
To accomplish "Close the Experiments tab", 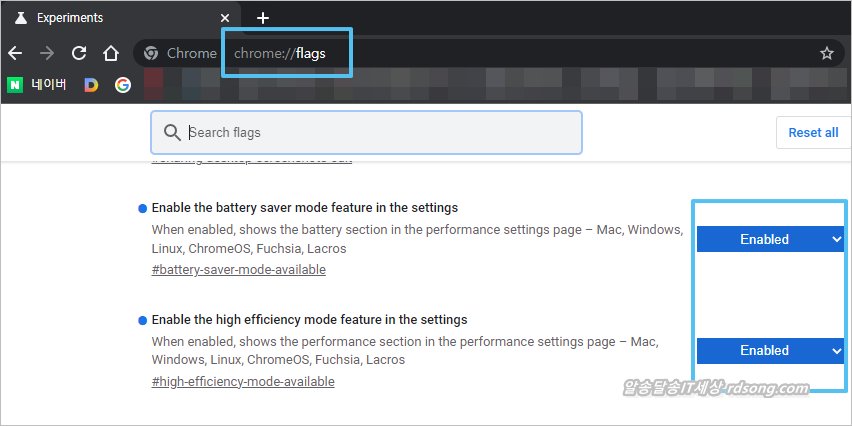I will click(225, 18).
